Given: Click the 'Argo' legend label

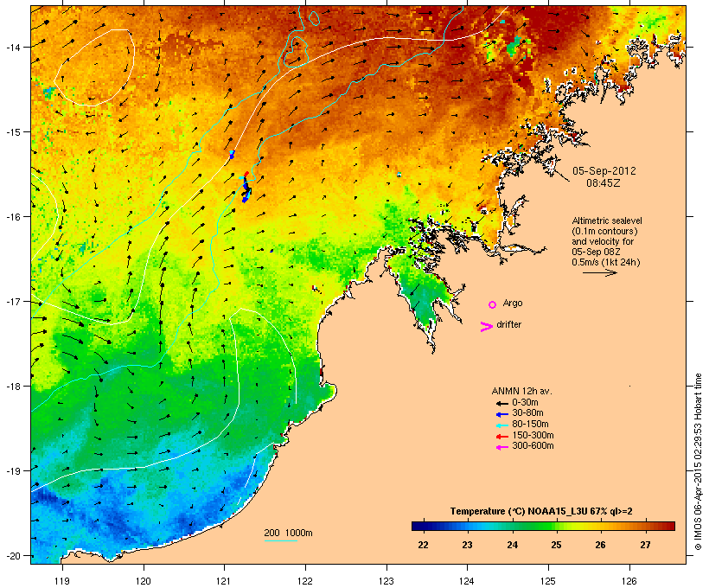Looking at the screenshot, I should 513,303.
